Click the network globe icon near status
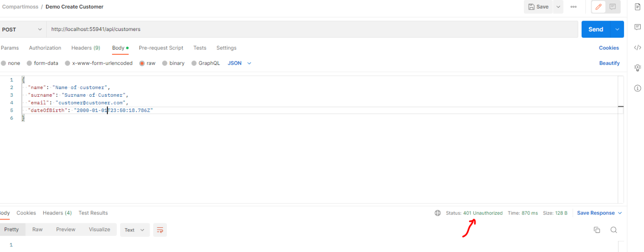The image size is (644, 252). (x=438, y=213)
